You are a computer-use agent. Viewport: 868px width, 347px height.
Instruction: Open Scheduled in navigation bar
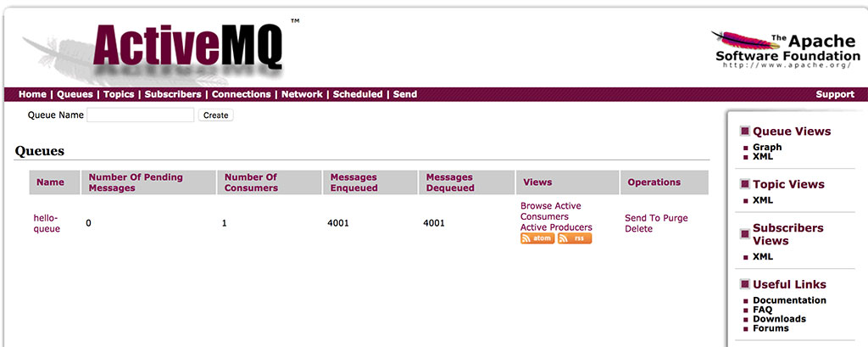coord(358,94)
